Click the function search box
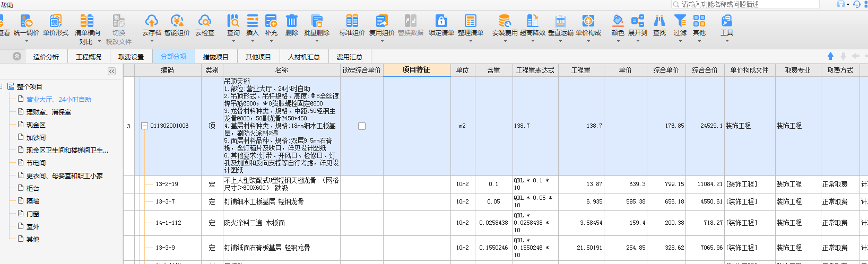 point(745,4)
